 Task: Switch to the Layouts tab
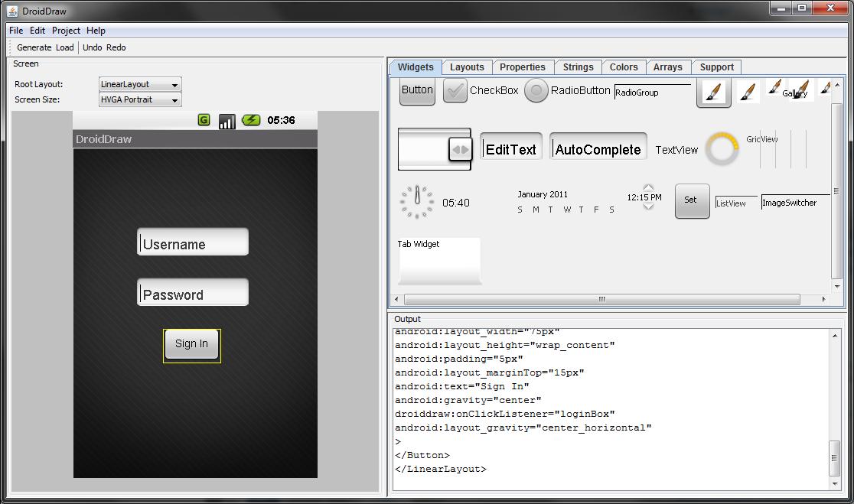(x=467, y=67)
